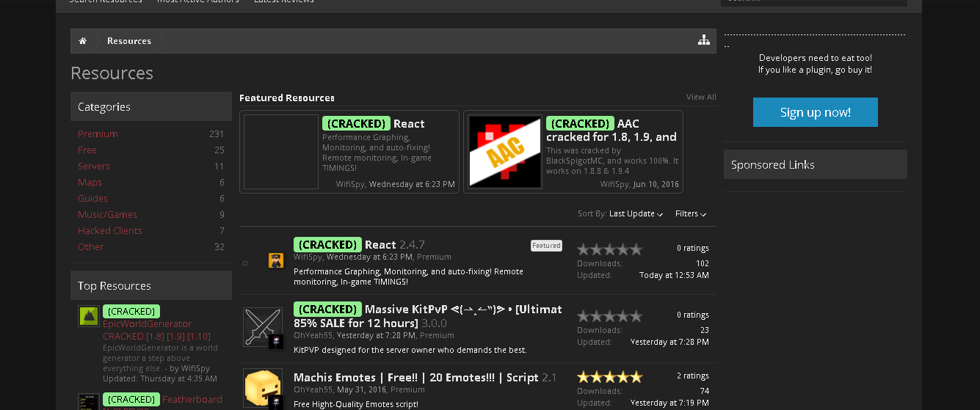Click the Premium link under React 2.4.7
Viewport: 980px width, 410px height.
tap(434, 257)
